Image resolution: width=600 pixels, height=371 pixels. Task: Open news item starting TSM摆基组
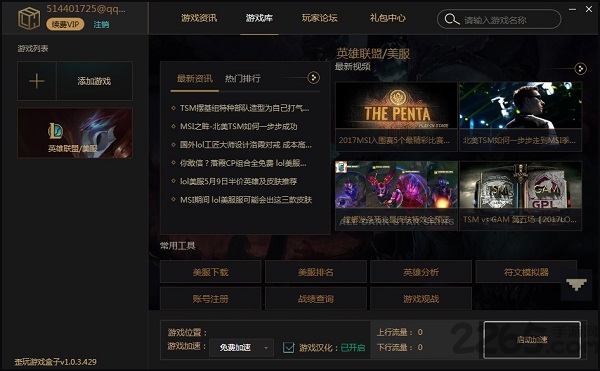[245, 108]
